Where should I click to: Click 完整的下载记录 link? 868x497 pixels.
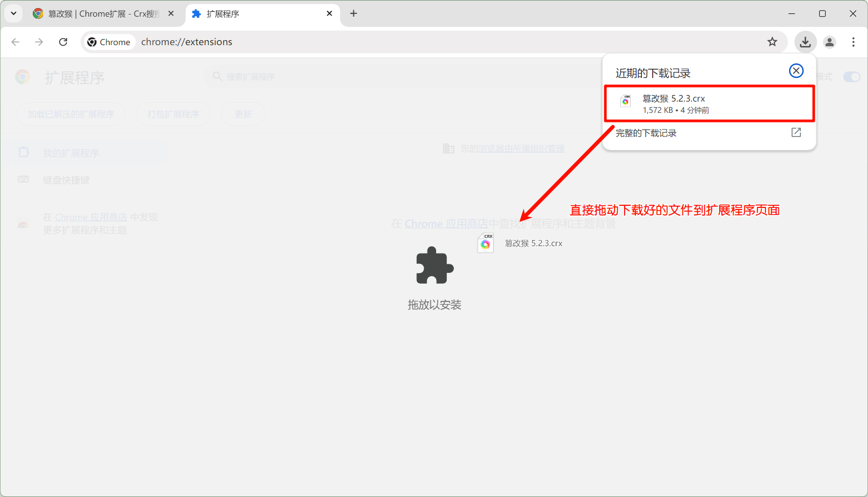pyautogui.click(x=646, y=133)
